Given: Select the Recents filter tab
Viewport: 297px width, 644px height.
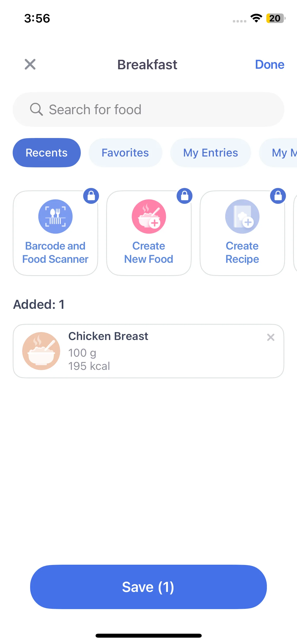Looking at the screenshot, I should [47, 153].
